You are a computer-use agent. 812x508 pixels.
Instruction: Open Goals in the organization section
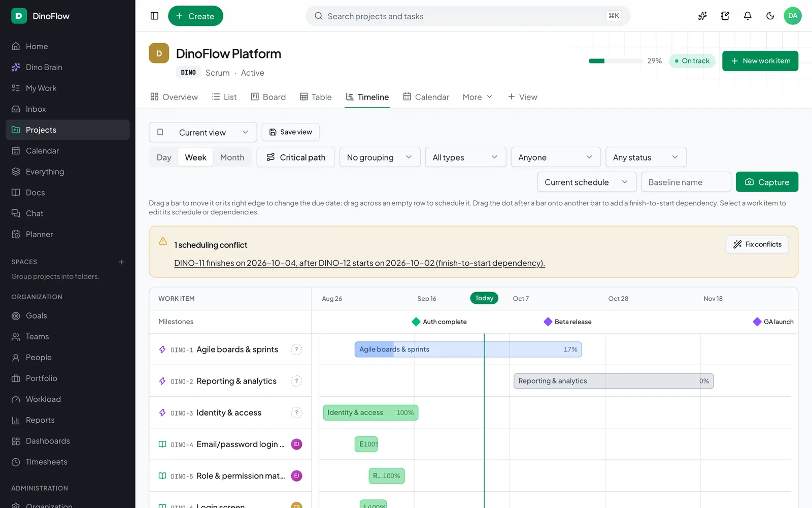(67, 315)
